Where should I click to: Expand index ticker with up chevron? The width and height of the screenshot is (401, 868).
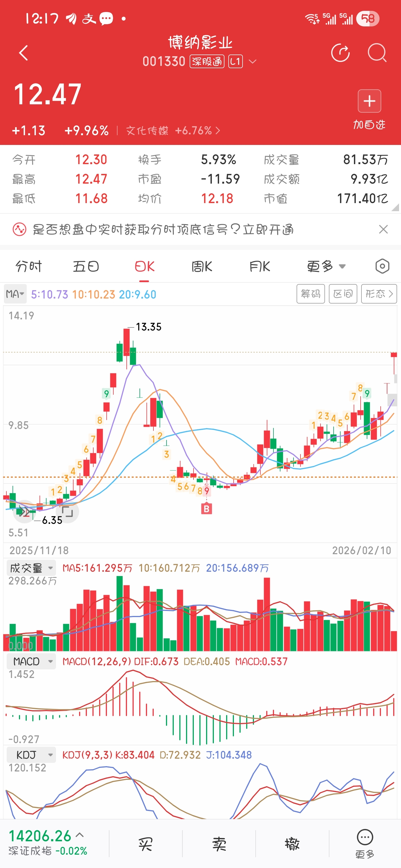point(80,835)
